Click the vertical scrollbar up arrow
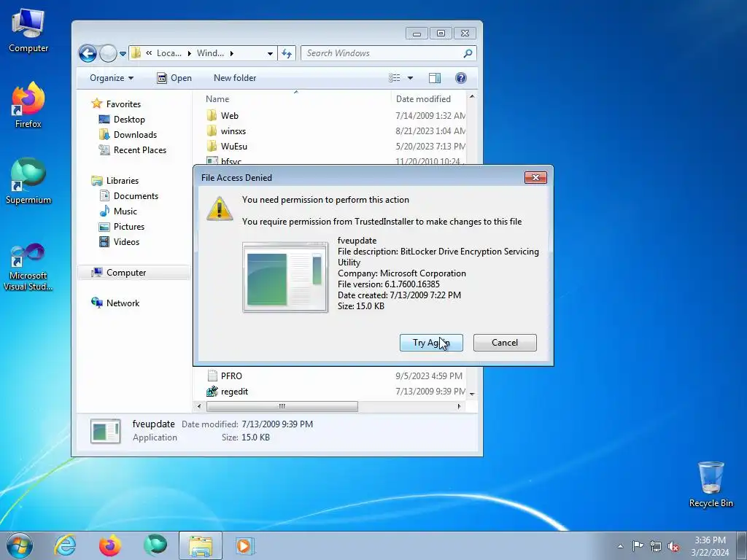 point(472,97)
